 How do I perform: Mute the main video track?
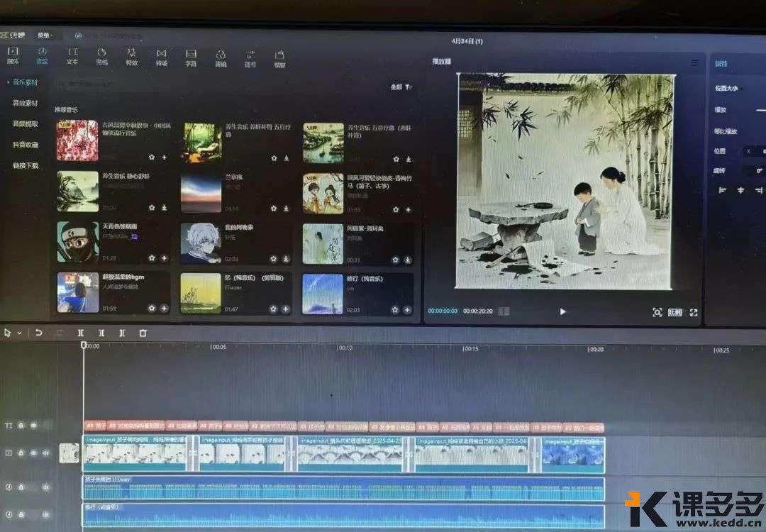pos(45,453)
